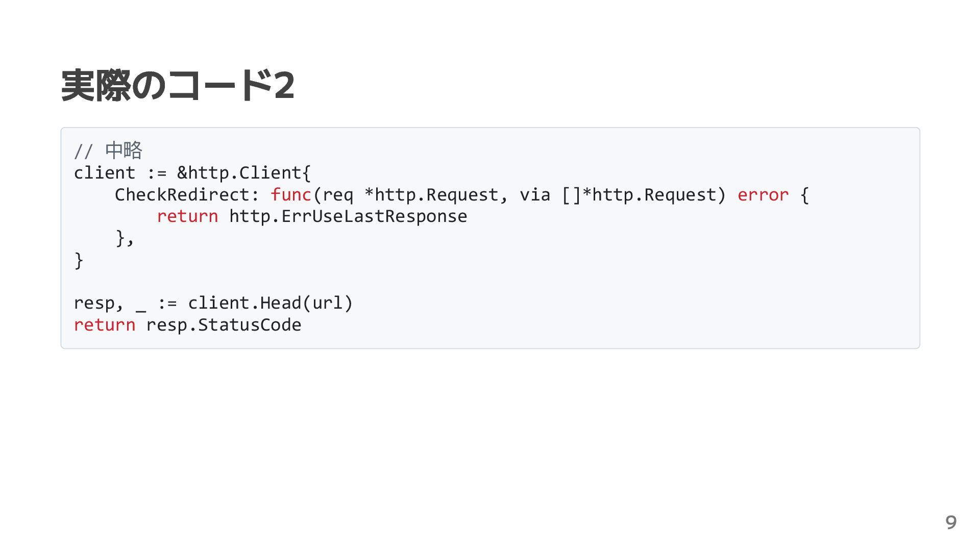
Task: Click the red func keyword
Action: click(x=291, y=194)
